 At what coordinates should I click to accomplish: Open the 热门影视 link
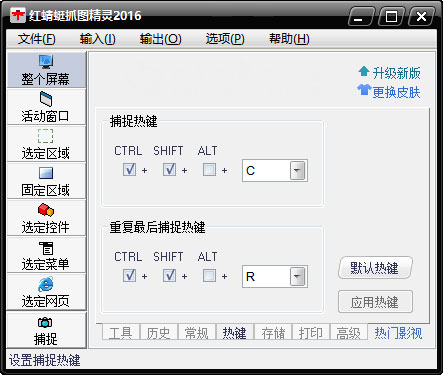coord(398,333)
